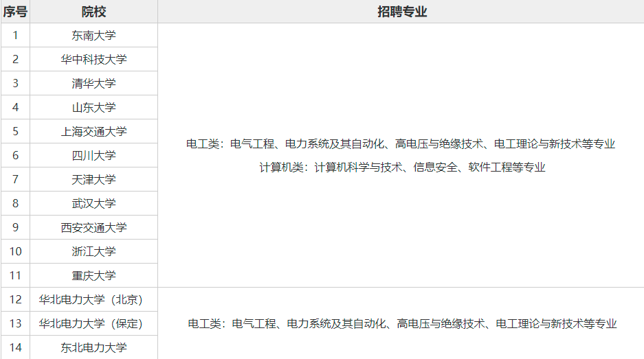The image size is (644, 359).
Task: Select the 浙江大学 cell
Action: (x=93, y=251)
